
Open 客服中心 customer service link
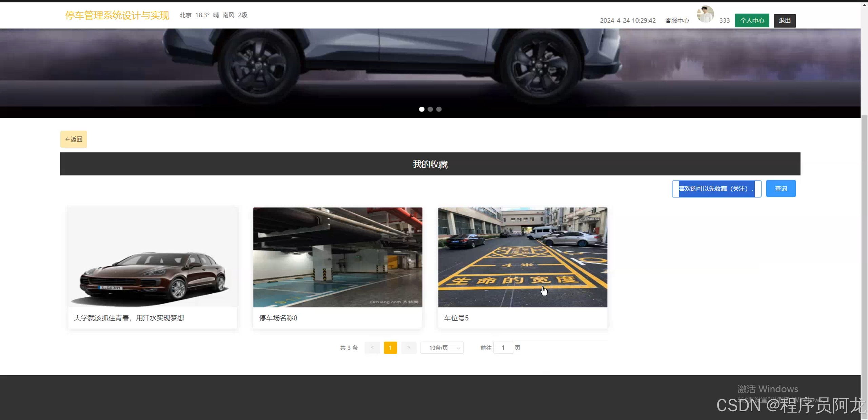677,20
